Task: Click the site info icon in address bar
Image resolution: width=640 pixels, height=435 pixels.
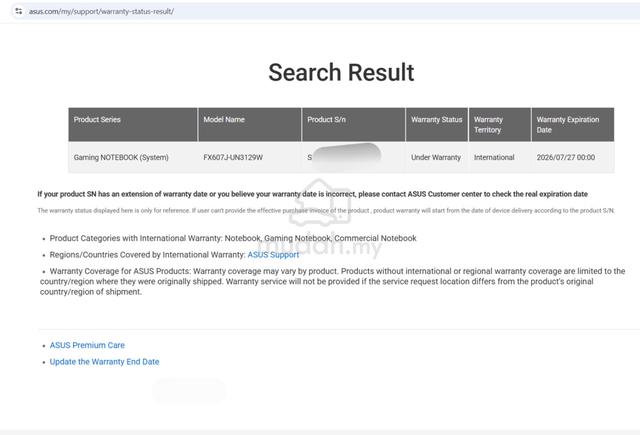Action: click(x=19, y=11)
